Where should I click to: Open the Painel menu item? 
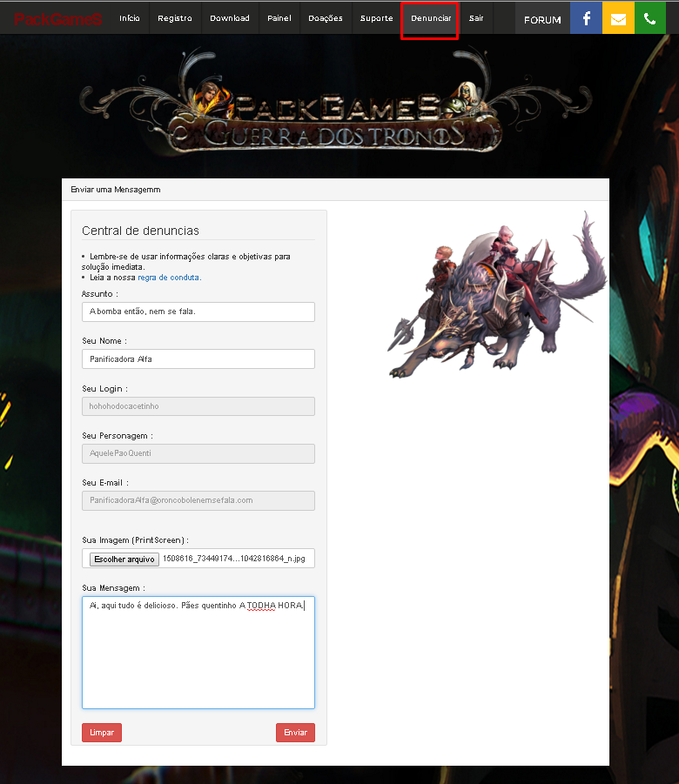[279, 18]
